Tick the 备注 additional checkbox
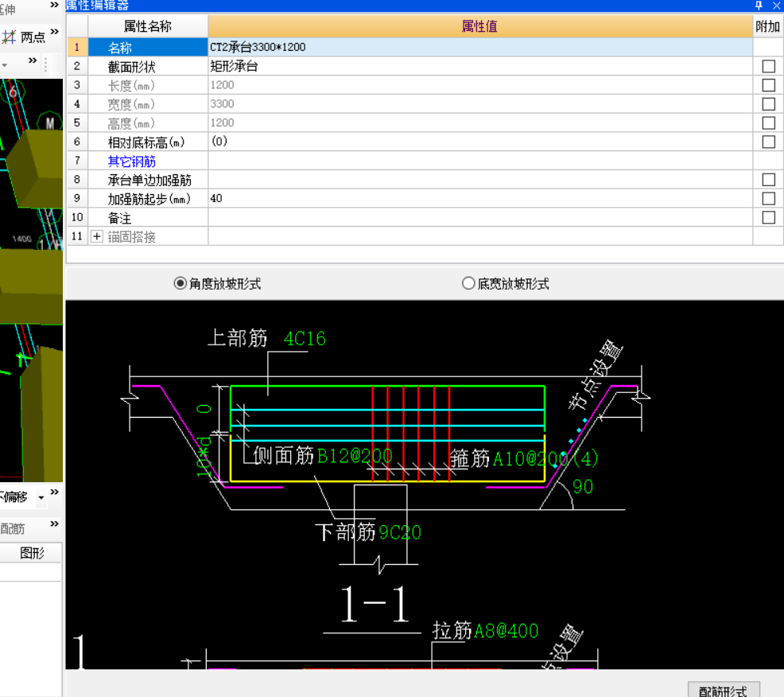Screen dimensions: 784x697 [x=769, y=218]
